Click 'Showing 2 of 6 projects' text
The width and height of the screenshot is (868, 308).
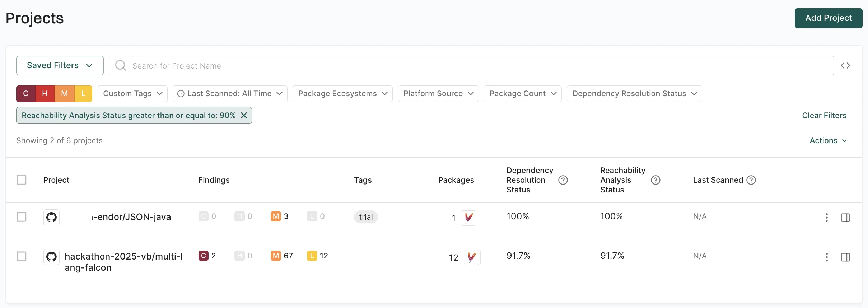[x=59, y=140]
